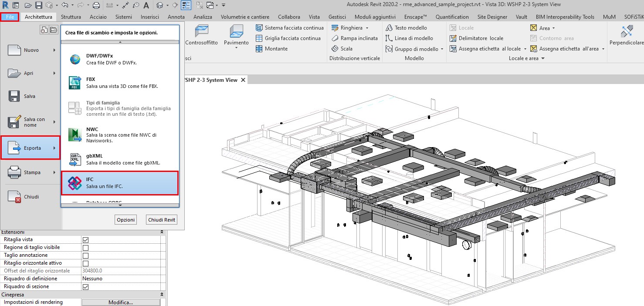Select IFC export from the Esporta list
Screen dimensions: 644x306
pyautogui.click(x=120, y=182)
